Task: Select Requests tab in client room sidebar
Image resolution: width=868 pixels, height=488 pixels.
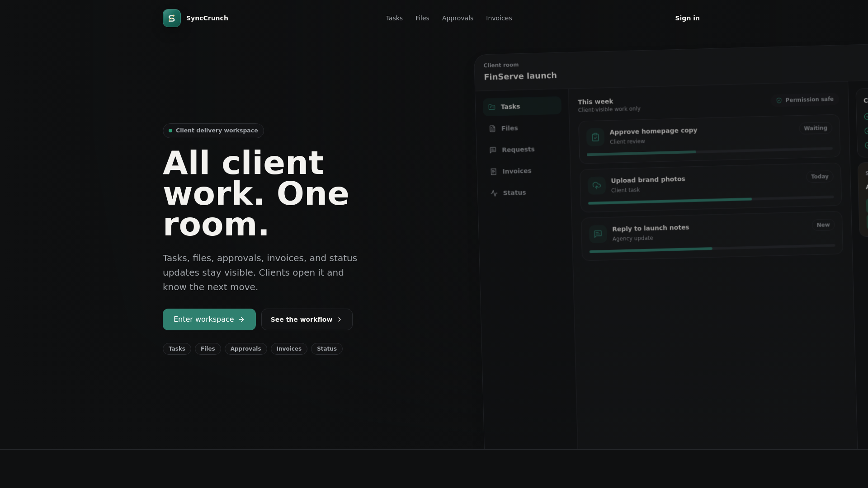Action: point(523,150)
